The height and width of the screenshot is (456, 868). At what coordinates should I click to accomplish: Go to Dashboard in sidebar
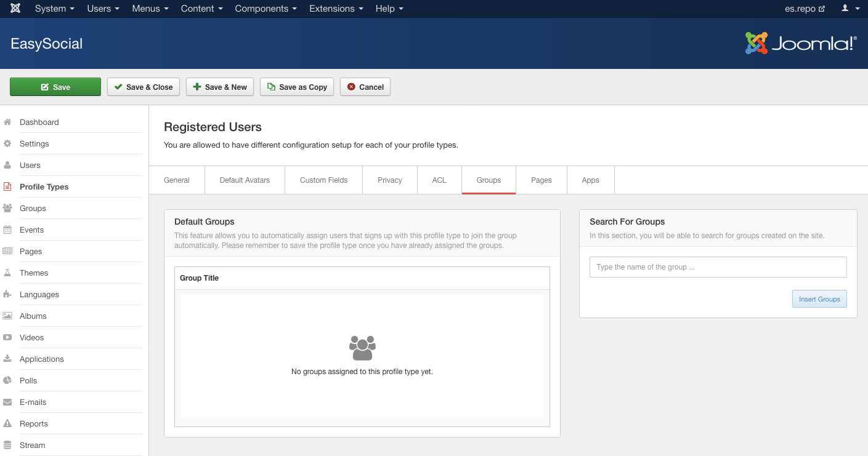[39, 122]
